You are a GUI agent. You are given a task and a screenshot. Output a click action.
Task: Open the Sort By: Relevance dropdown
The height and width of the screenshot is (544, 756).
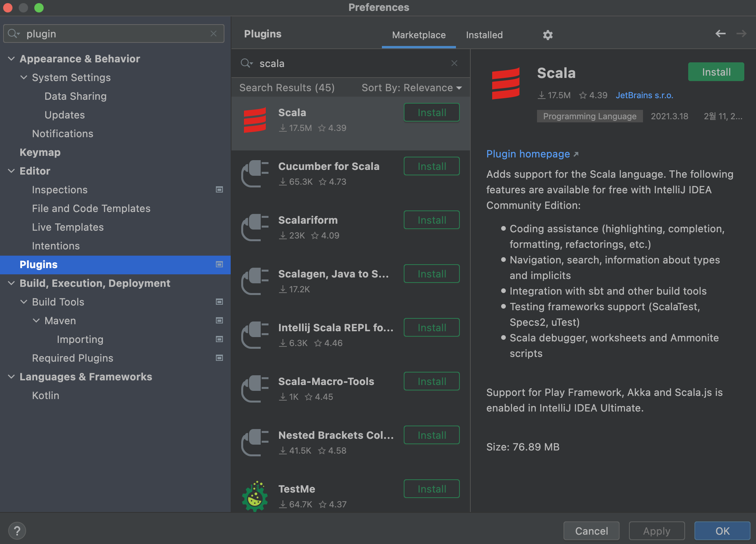click(x=412, y=88)
